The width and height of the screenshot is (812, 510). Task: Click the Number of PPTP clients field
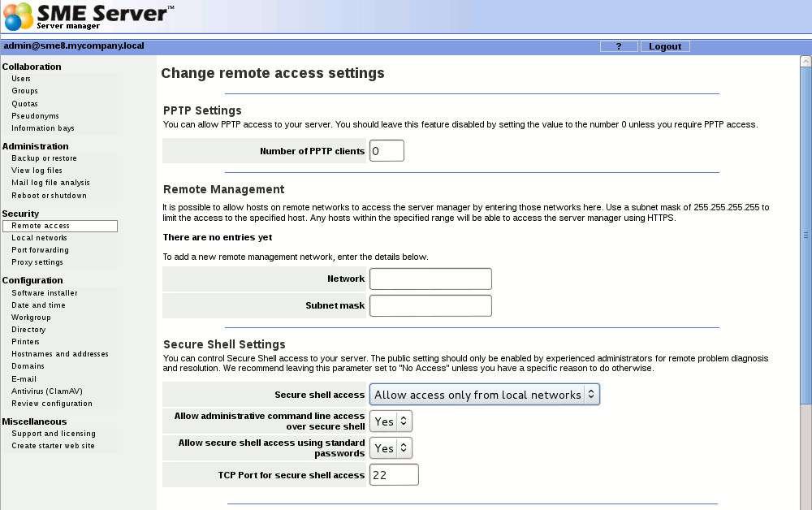click(387, 151)
